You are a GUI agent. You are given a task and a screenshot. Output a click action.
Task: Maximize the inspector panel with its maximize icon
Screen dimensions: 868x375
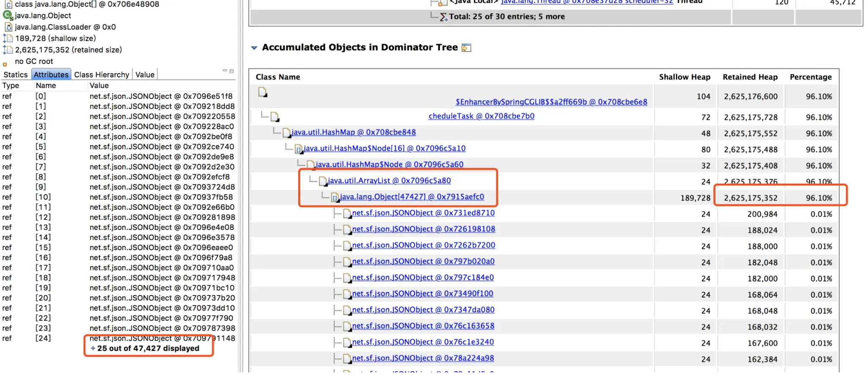point(231,71)
